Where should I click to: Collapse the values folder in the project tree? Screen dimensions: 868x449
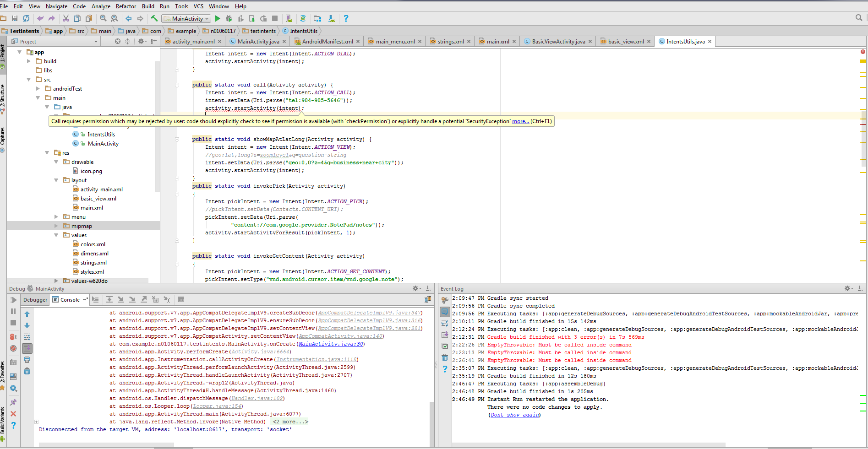(x=56, y=235)
